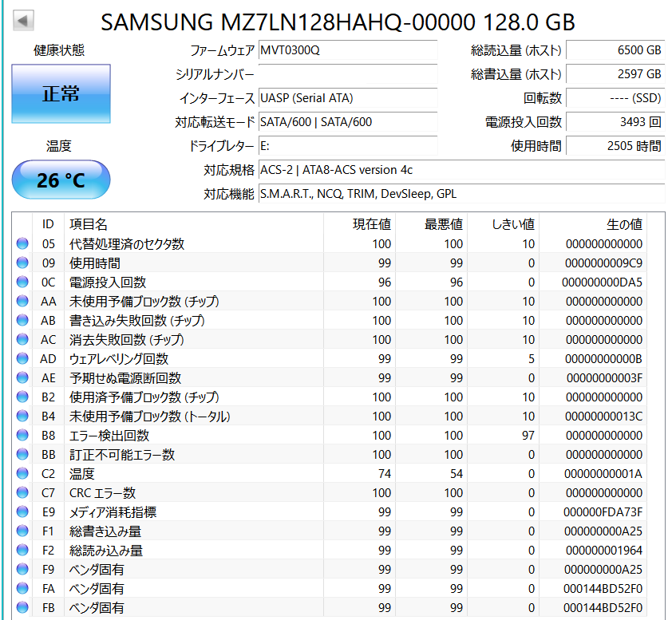The height and width of the screenshot is (620, 672).
Task: Select total host reads value 6500 GB
Action: (615, 50)
